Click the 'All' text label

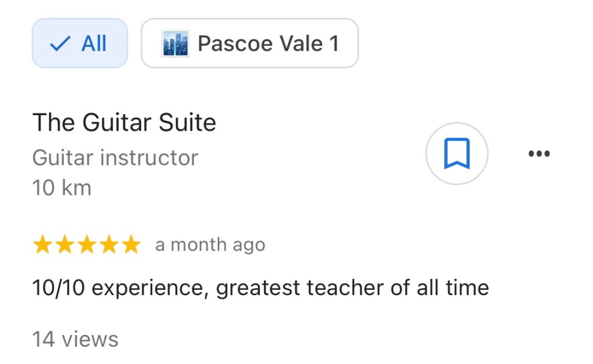pos(93,43)
